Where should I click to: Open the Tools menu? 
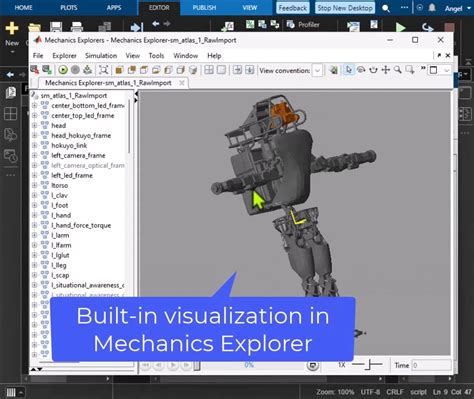156,56
